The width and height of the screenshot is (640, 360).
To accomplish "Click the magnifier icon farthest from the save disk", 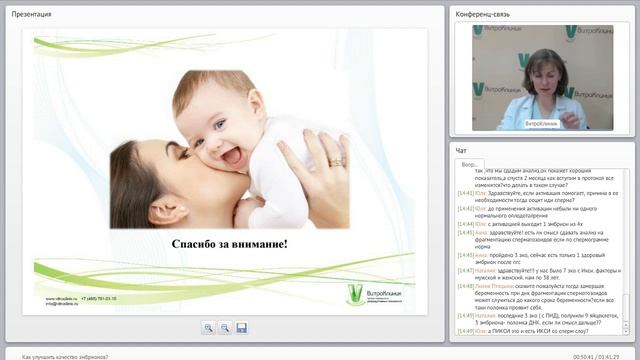I will (209, 328).
